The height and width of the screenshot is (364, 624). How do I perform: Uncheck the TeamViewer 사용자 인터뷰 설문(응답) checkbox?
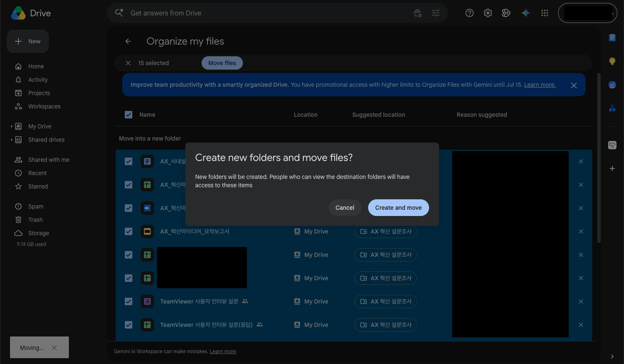129,325
